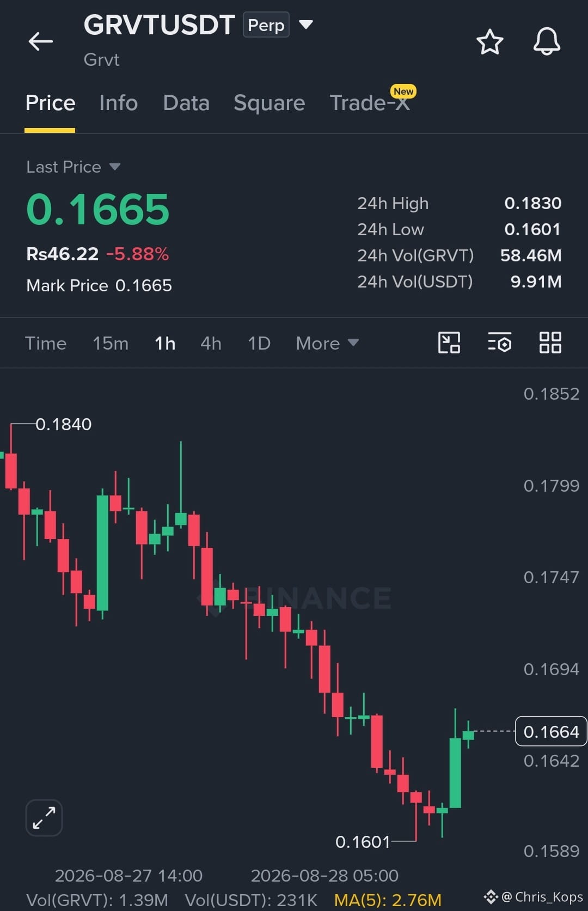The width and height of the screenshot is (588, 911).
Task: Tap the 0.1664 current price tag on axis
Action: (551, 731)
